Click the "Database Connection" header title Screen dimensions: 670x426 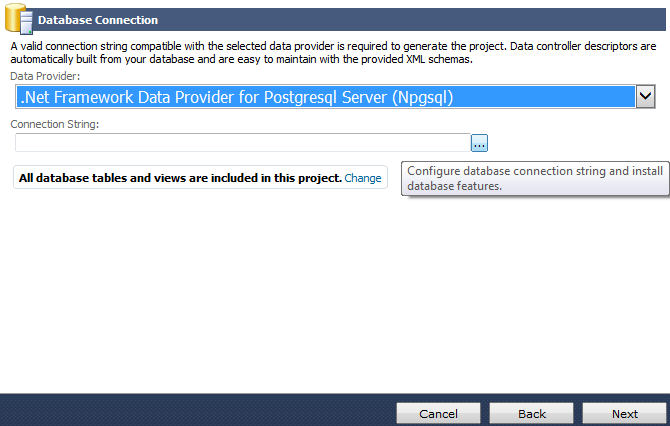(97, 20)
